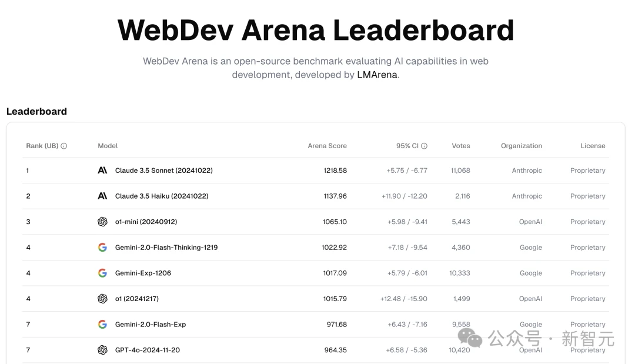635x364 pixels.
Task: Click the OpenAI logo beside GPT-4o-2024-11-20
Action: coord(102,350)
